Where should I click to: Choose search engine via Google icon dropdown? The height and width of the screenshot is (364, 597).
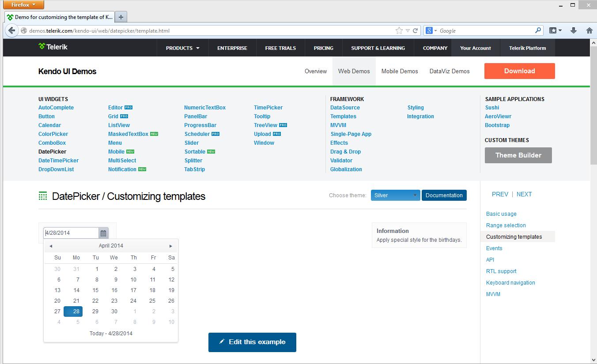431,30
